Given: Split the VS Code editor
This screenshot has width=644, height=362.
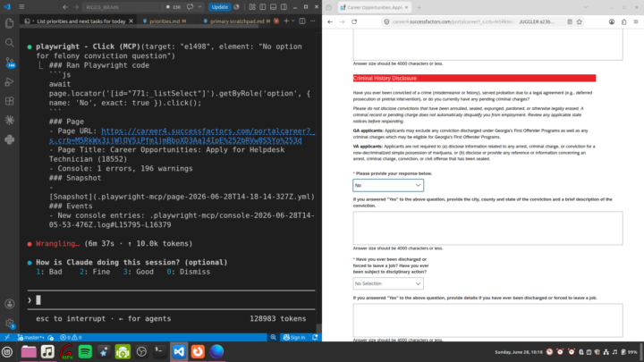Looking at the screenshot, I should point(302,21).
